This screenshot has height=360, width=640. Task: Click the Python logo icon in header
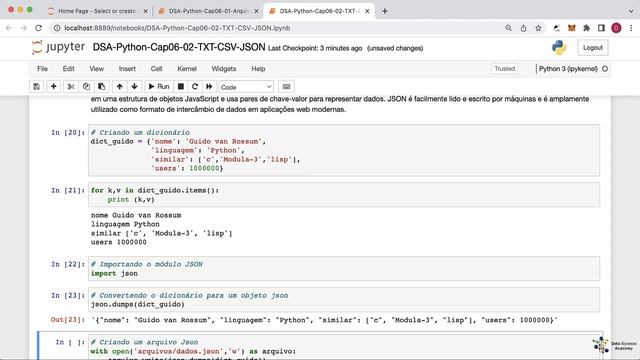559,48
